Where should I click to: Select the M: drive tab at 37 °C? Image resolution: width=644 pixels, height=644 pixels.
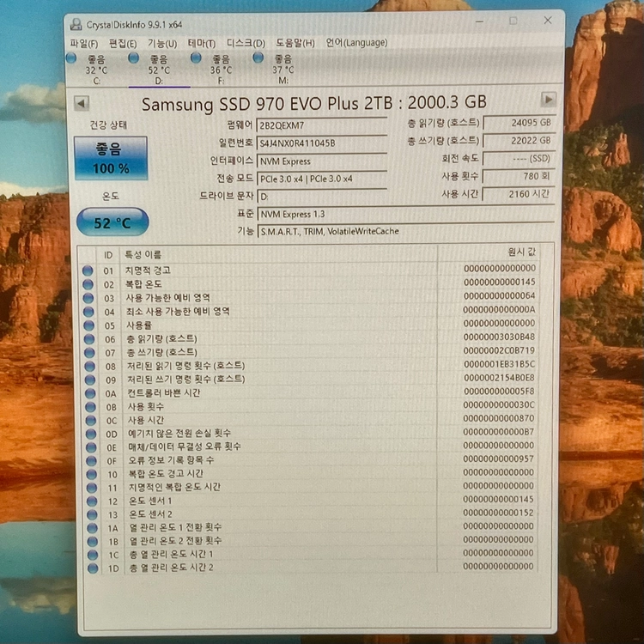[283, 70]
